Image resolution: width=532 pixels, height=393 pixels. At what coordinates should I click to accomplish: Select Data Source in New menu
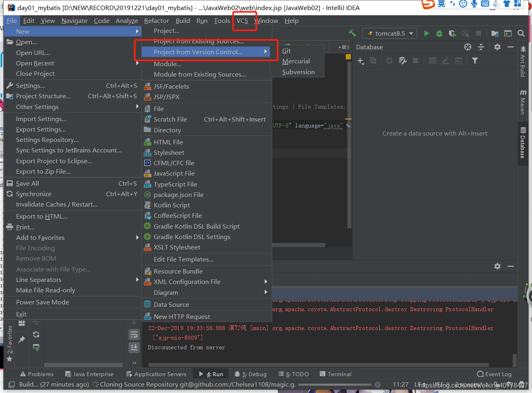pos(207,304)
